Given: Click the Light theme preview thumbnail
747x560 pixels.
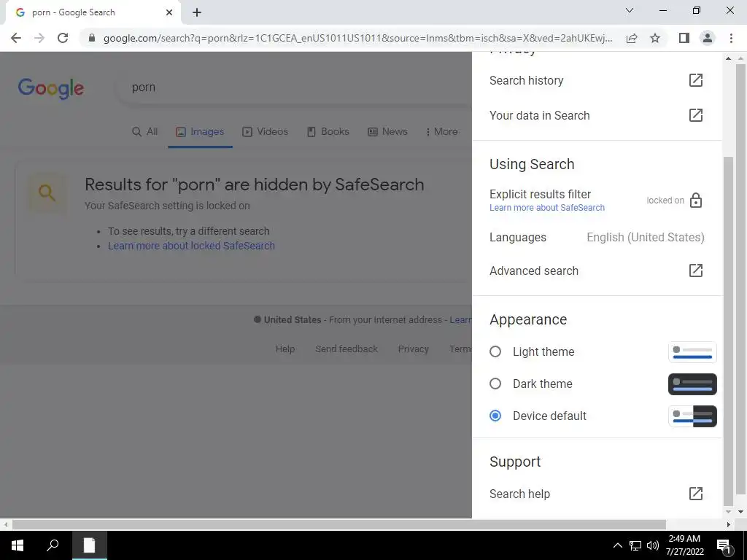Looking at the screenshot, I should [x=692, y=352].
